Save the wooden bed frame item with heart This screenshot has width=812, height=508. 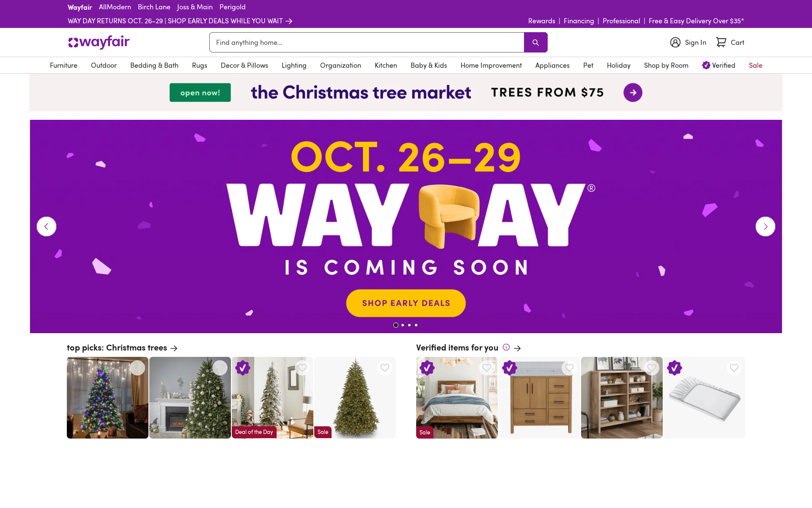pyautogui.click(x=487, y=368)
